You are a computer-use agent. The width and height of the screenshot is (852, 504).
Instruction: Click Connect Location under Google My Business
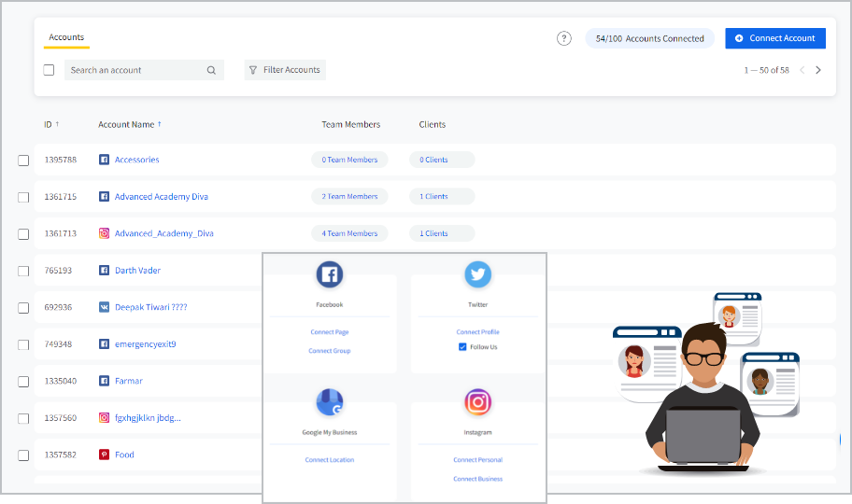point(330,460)
